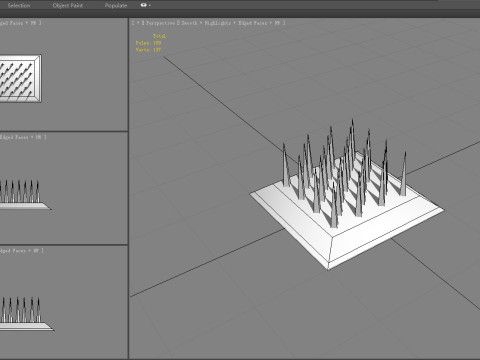The image size is (480, 360).
Task: Click the Edged Faces label of the middle-left viewport
Action: point(14,137)
